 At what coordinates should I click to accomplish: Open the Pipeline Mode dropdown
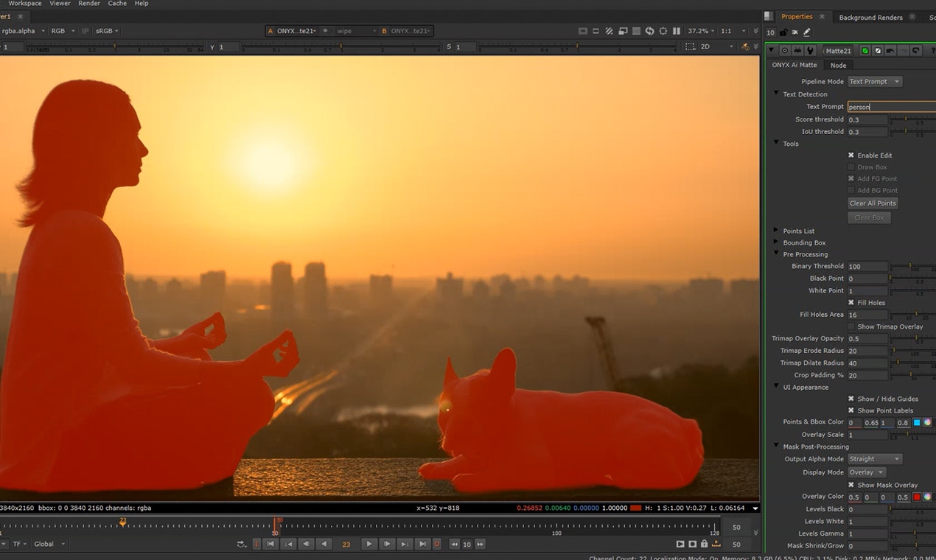click(x=874, y=81)
